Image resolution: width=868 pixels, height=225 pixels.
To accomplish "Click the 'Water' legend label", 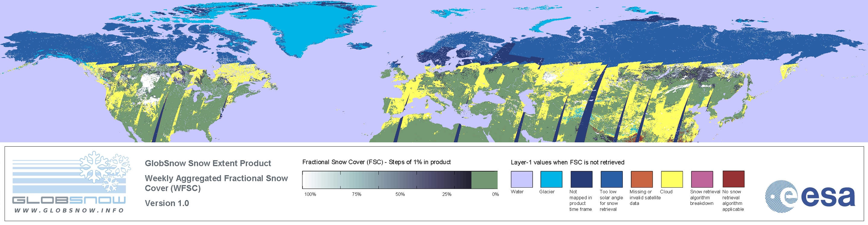I will [x=517, y=192].
